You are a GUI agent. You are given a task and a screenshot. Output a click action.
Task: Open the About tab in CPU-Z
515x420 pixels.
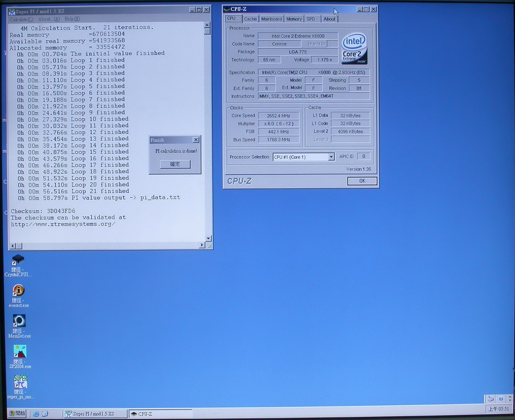click(x=329, y=19)
